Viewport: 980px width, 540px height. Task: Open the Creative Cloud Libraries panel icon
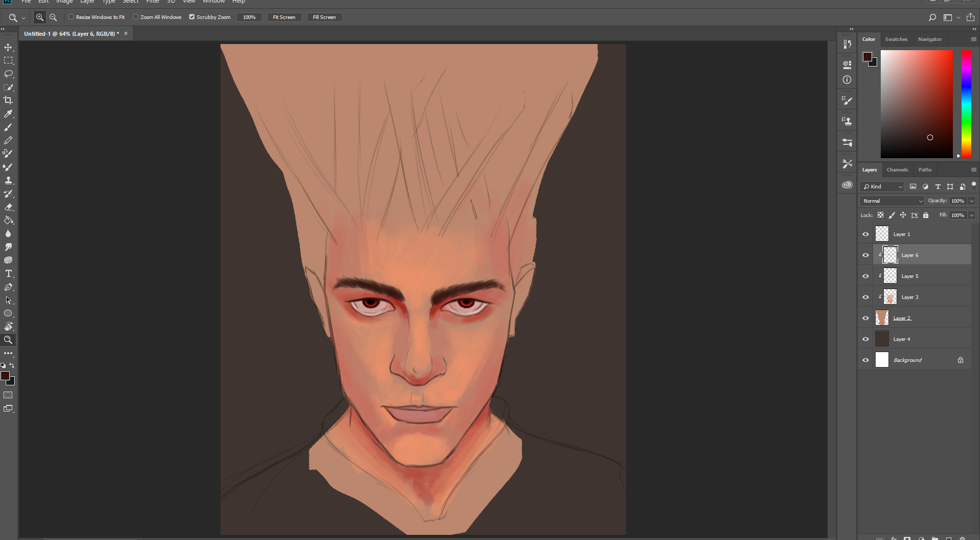[x=847, y=185]
